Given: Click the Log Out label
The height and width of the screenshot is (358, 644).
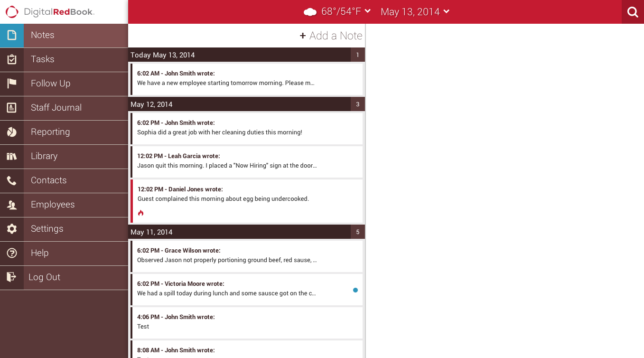Looking at the screenshot, I should [x=44, y=277].
